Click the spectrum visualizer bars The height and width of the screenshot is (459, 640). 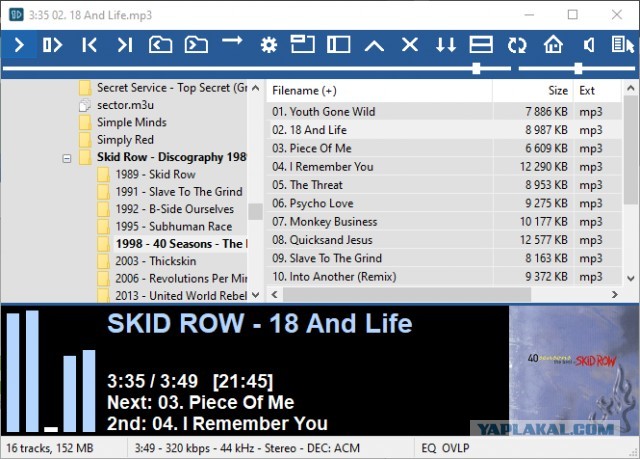[x=51, y=371]
